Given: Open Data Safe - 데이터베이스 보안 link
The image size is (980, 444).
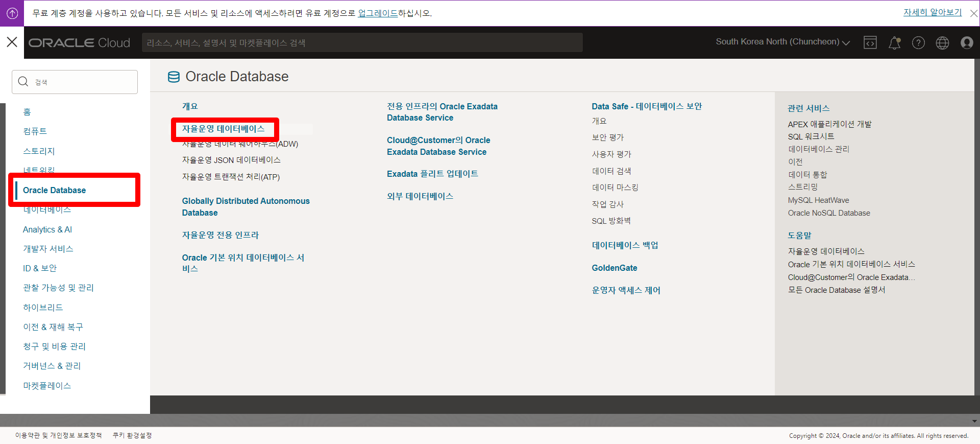Looking at the screenshot, I should point(647,106).
